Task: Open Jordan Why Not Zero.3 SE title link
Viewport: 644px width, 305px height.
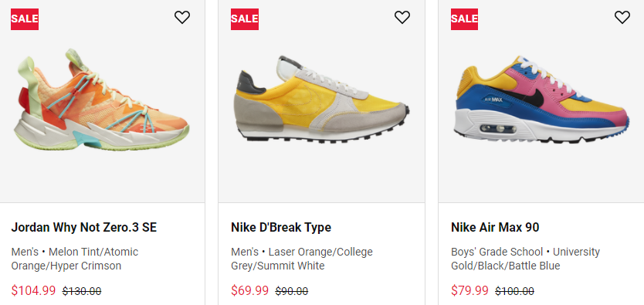Action: pyautogui.click(x=84, y=228)
